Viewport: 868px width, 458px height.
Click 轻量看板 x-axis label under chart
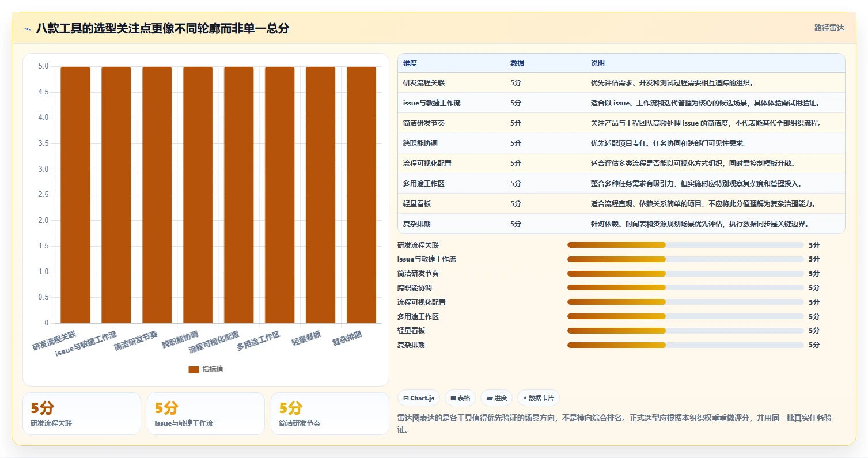(x=306, y=338)
